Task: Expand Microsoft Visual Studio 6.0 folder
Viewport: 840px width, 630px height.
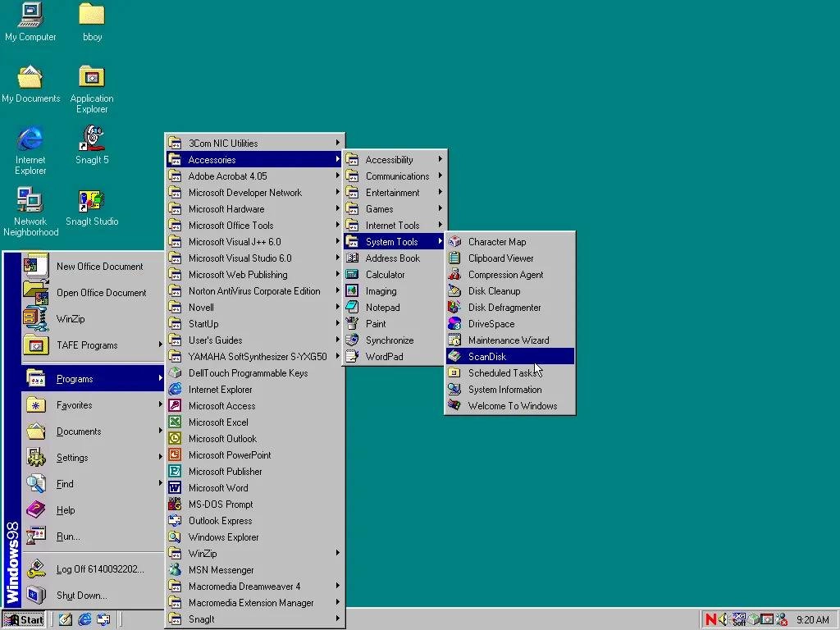Action: coord(254,258)
